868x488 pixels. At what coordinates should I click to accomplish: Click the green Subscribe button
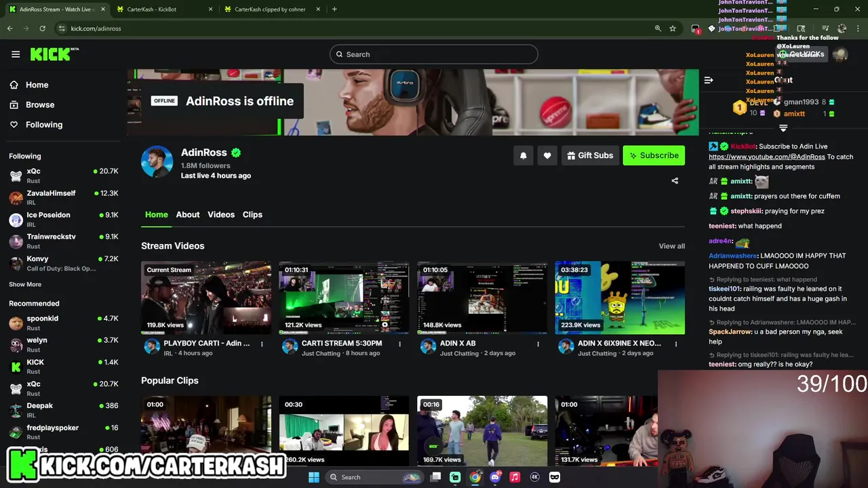(654, 155)
